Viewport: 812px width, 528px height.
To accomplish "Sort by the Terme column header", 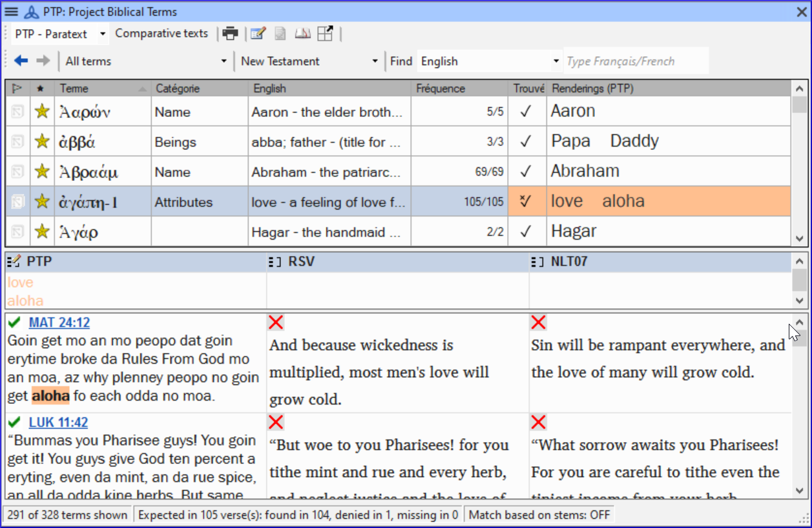I will click(x=103, y=89).
